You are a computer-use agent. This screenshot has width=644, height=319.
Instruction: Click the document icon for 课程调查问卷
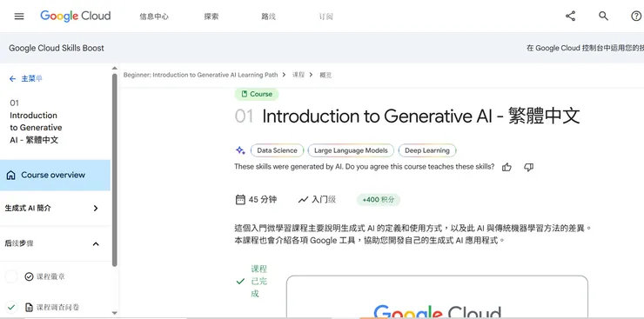pos(29,307)
